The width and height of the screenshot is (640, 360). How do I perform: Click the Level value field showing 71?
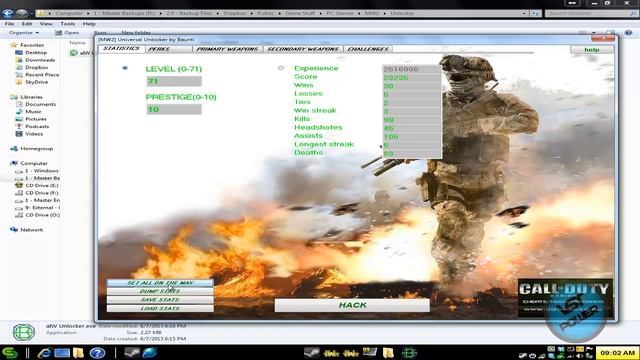tap(174, 81)
